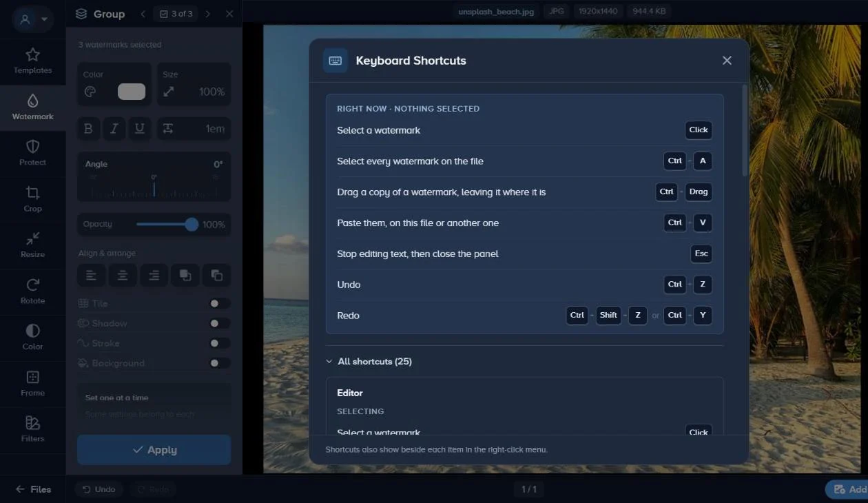Image resolution: width=868 pixels, height=503 pixels.
Task: Click the Apply button
Action: pos(154,450)
